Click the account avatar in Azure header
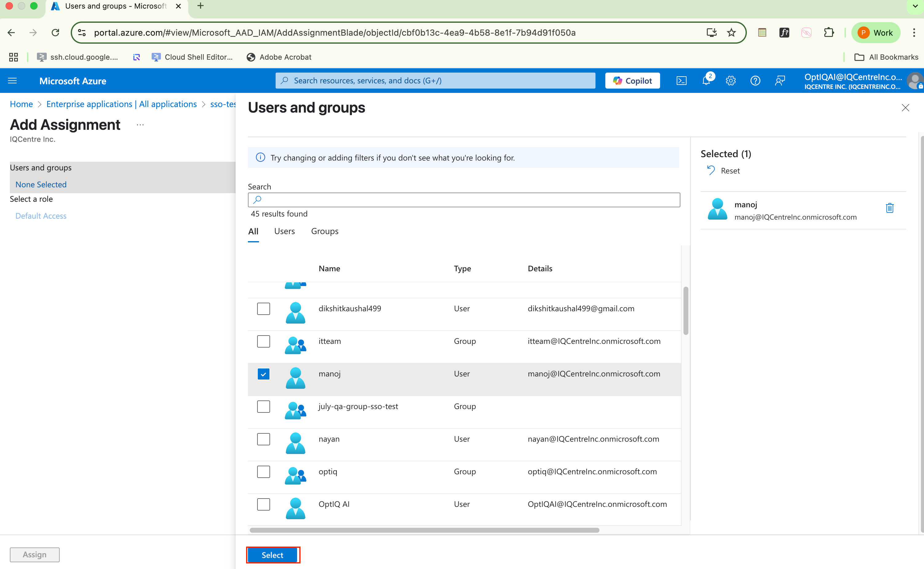The width and height of the screenshot is (924, 569). 915,81
